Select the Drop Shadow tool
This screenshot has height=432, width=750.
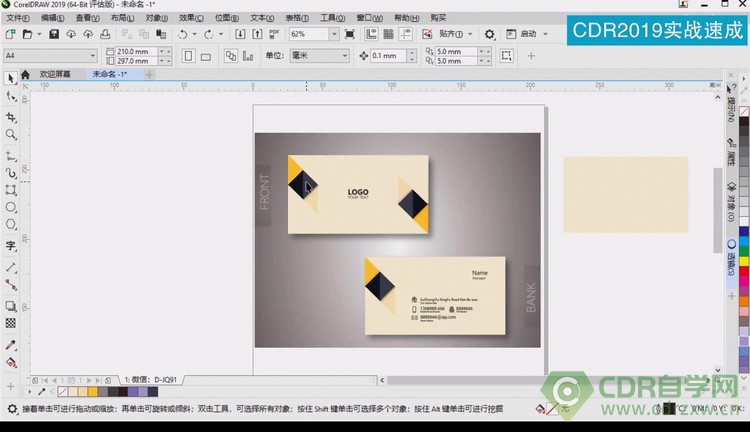[11, 306]
